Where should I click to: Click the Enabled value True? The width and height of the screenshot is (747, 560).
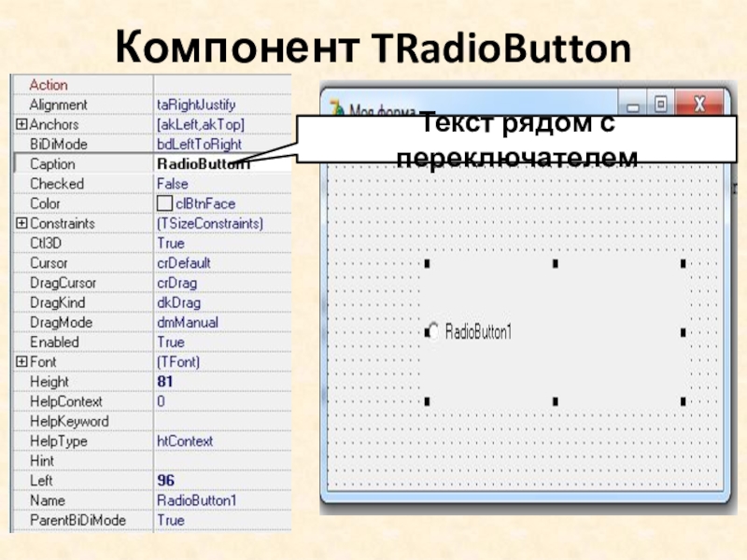point(171,343)
